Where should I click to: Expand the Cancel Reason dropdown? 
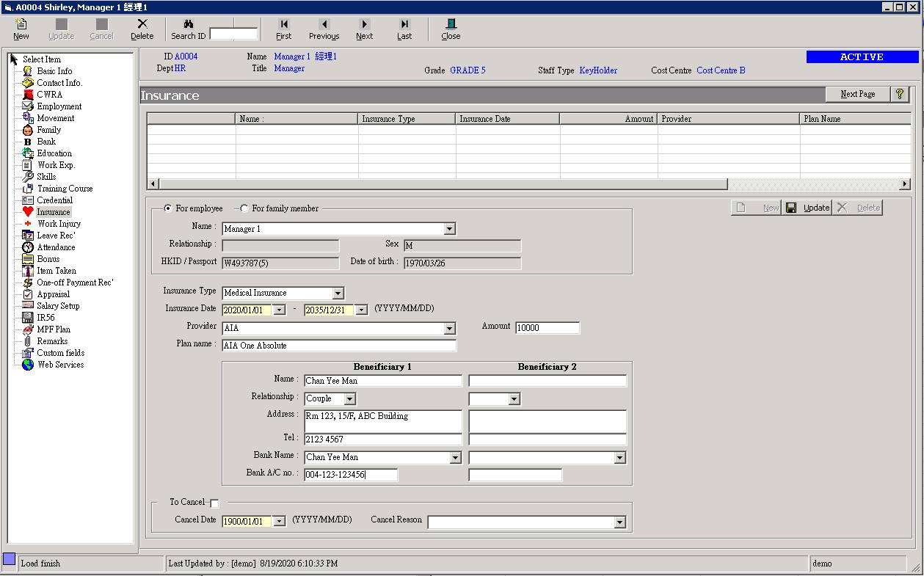619,522
